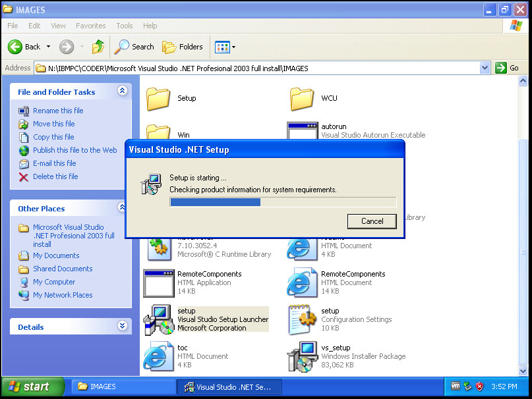Screen dimensions: 532x399
Task: Select the vs_setup Windows Installer Package icon
Action: [302, 356]
